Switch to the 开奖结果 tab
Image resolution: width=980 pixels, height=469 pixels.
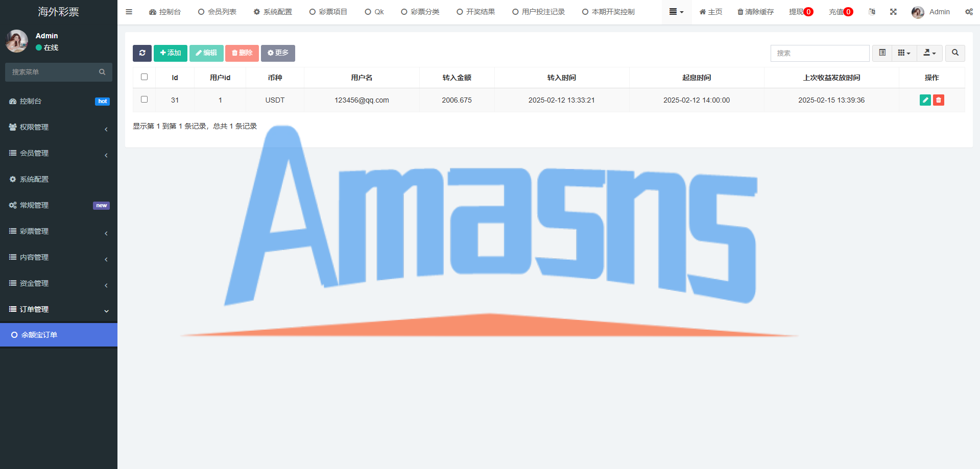(476, 12)
